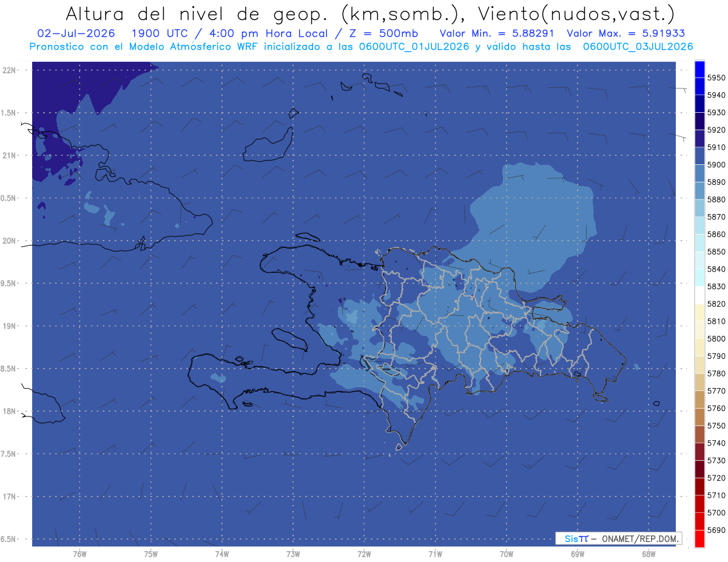Click the "Valor Max. = 5.91933" value

click(x=625, y=33)
